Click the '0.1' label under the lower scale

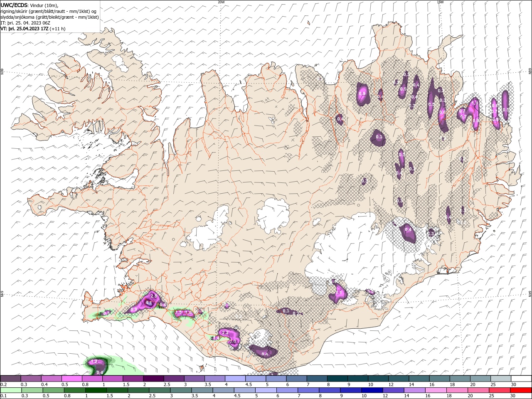[4, 396]
